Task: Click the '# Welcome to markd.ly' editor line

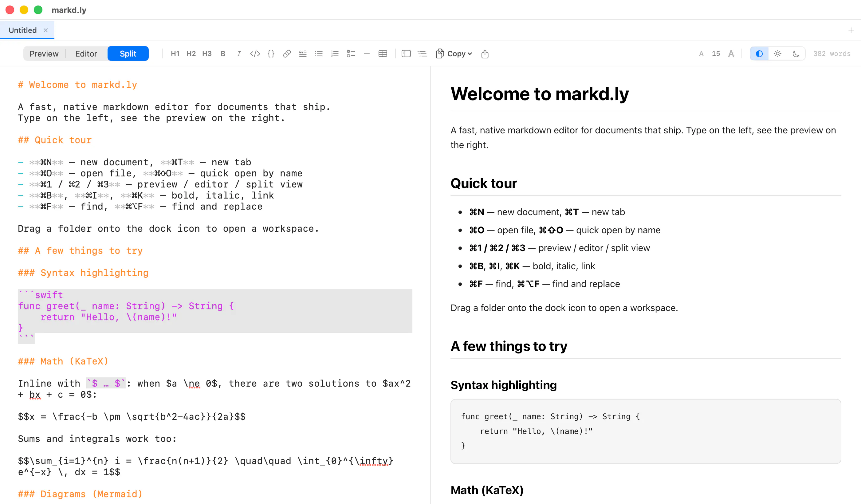Action: (x=77, y=85)
